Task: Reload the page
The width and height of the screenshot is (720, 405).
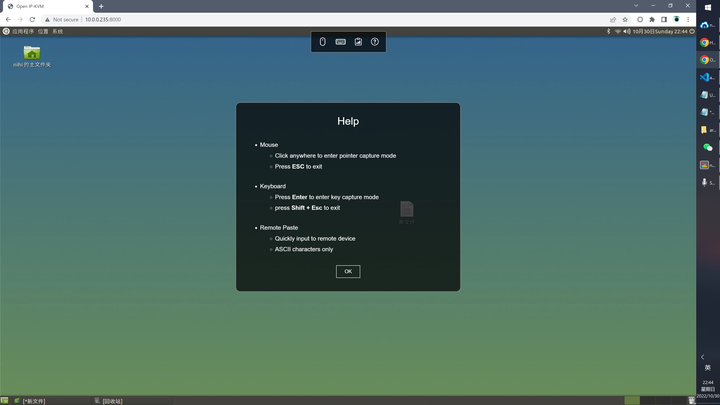Action: (32, 20)
